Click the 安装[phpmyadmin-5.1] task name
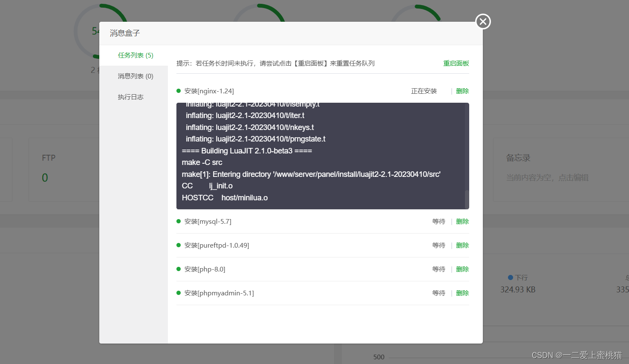The height and width of the screenshot is (364, 629). pos(219,293)
